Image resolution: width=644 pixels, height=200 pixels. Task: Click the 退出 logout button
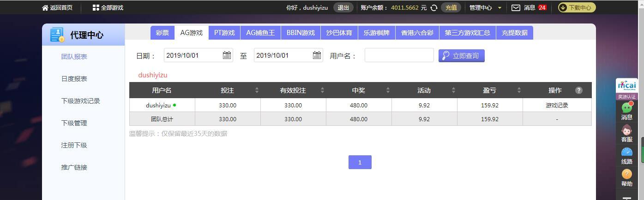[x=343, y=8]
